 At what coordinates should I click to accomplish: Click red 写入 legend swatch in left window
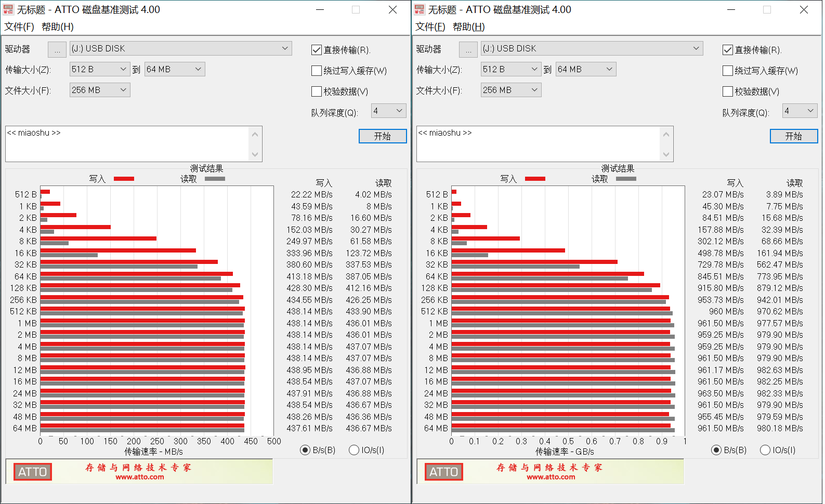[x=124, y=179]
